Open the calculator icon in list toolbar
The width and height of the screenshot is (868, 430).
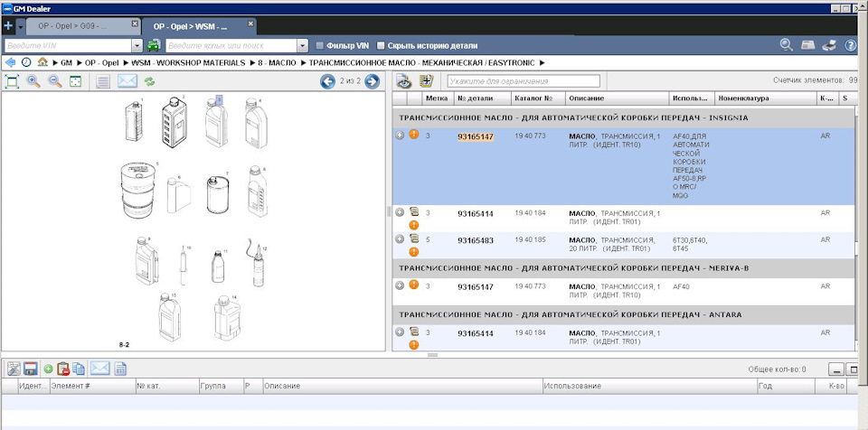click(120, 369)
